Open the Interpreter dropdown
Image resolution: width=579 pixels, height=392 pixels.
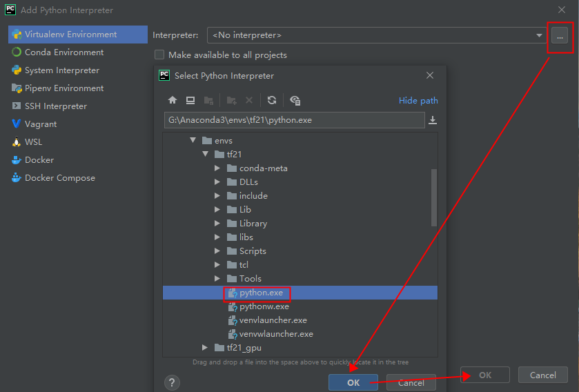539,35
